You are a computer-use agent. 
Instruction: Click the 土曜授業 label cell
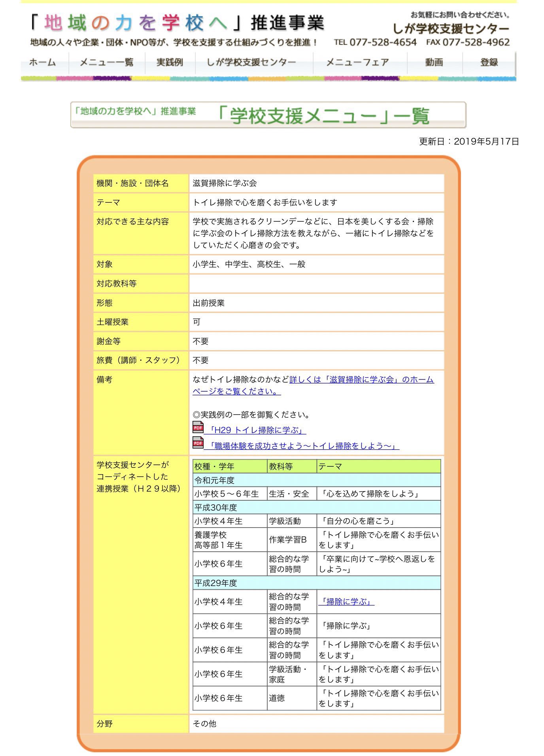pyautogui.click(x=141, y=322)
